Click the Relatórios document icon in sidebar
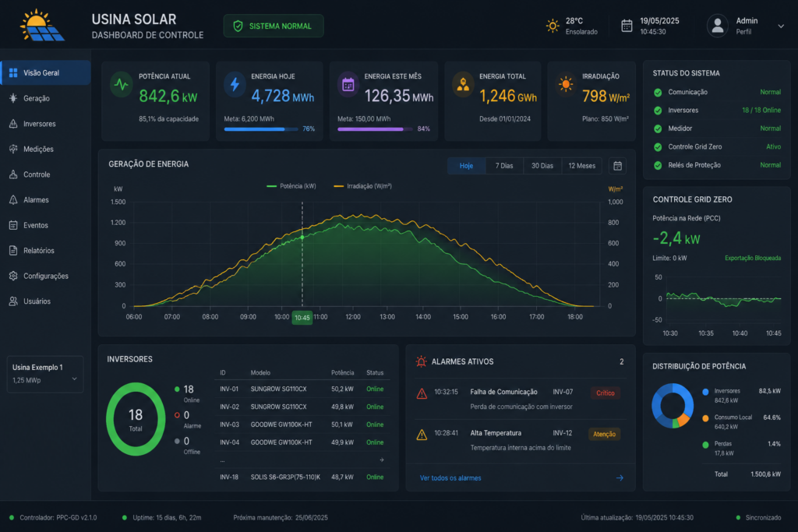 [x=13, y=250]
